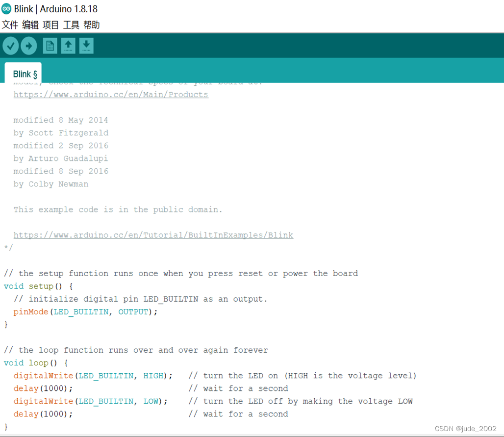Click the line 'modified 8 May 2014'
The image size is (504, 437).
[x=61, y=120]
